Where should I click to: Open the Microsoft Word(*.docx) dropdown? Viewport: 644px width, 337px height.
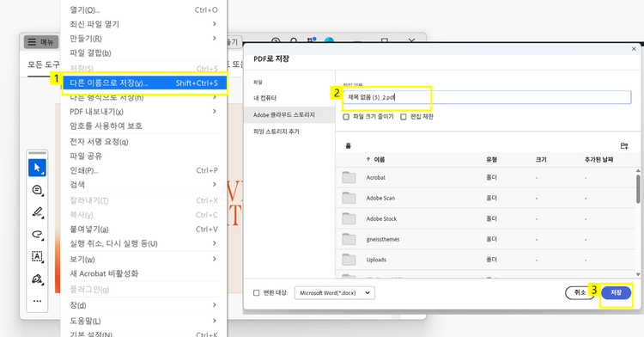(x=335, y=293)
